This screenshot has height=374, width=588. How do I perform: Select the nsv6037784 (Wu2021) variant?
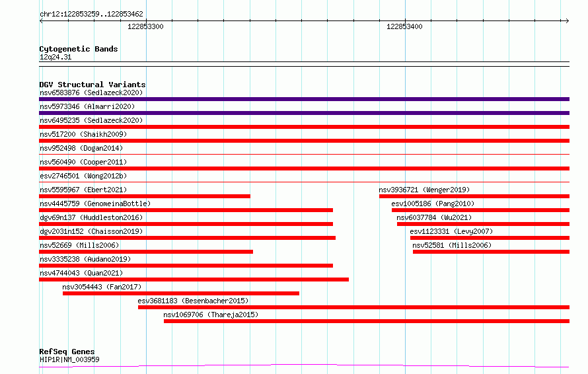[434, 217]
